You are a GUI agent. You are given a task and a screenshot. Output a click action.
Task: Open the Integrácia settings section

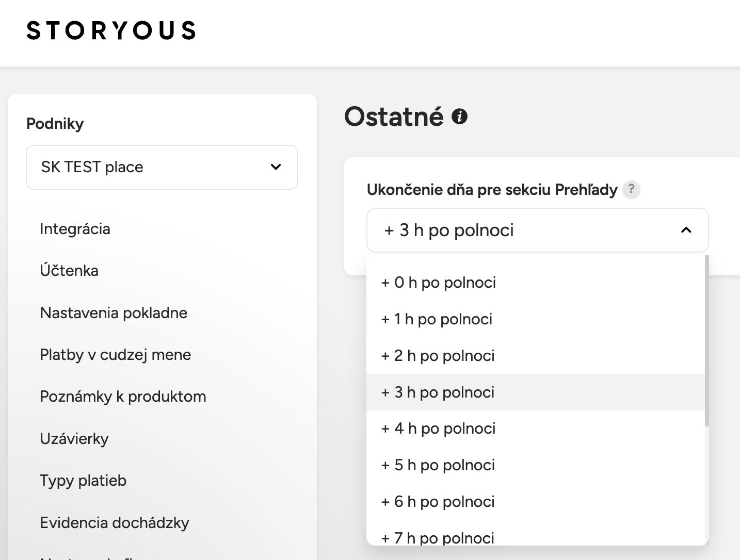pos(75,229)
